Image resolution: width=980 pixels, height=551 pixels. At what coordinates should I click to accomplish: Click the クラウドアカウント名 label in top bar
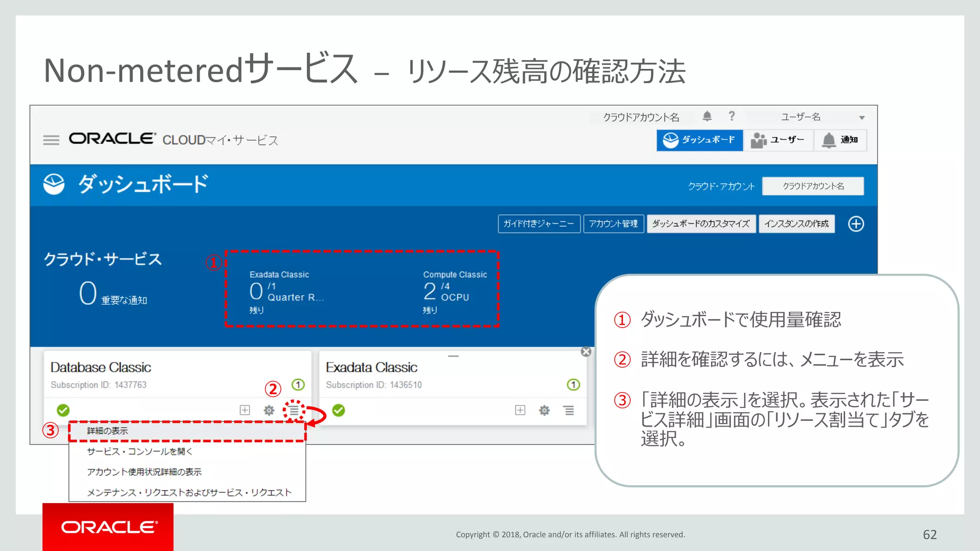pos(641,117)
